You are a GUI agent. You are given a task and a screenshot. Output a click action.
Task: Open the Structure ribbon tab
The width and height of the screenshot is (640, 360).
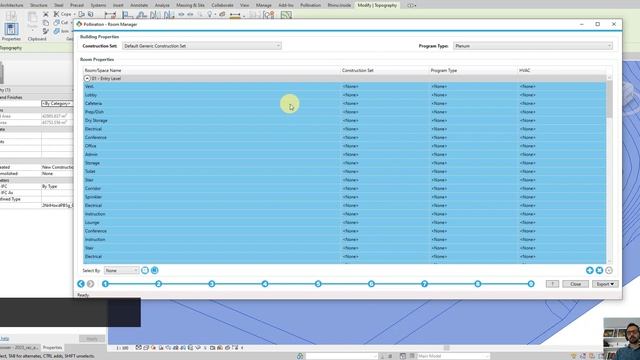(x=39, y=5)
